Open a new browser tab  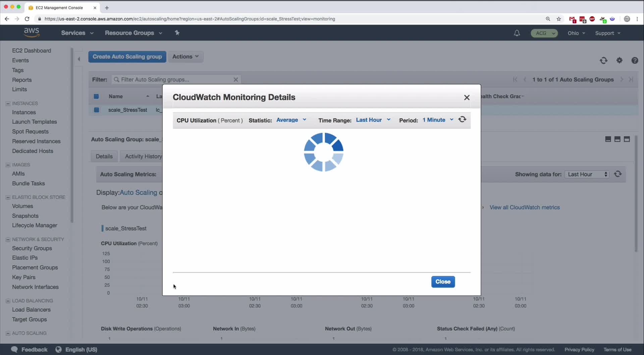107,8
